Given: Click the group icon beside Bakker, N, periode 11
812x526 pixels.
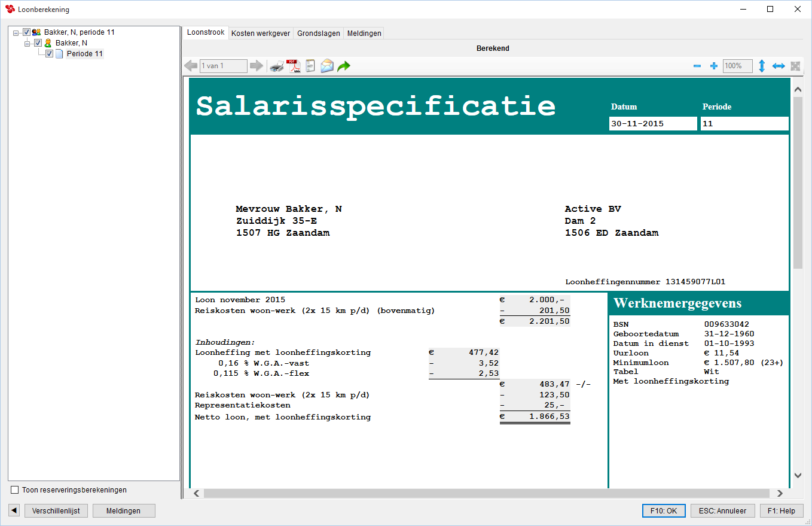Looking at the screenshot, I should pyautogui.click(x=36, y=32).
